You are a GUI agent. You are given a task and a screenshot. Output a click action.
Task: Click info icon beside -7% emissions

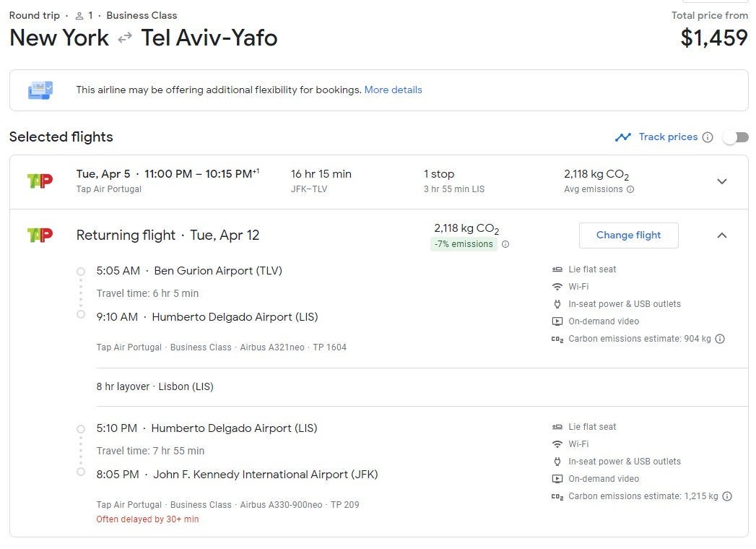[x=505, y=244]
